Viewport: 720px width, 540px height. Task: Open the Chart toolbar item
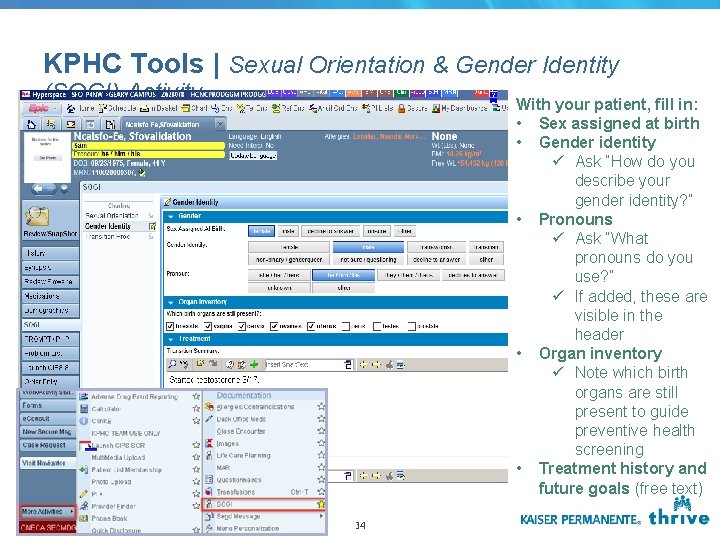(x=194, y=108)
